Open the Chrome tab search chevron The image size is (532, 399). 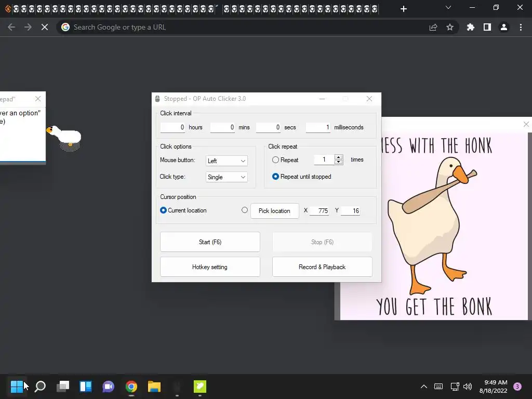(x=448, y=7)
